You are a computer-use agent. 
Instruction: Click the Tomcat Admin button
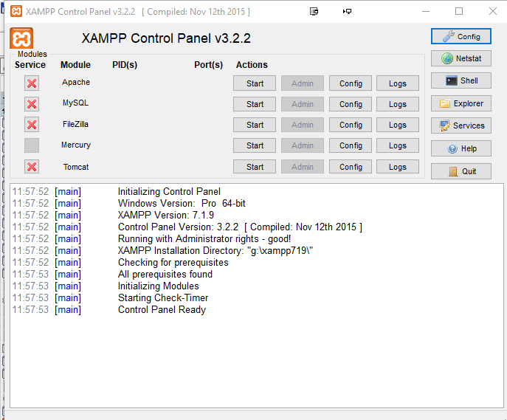click(303, 167)
